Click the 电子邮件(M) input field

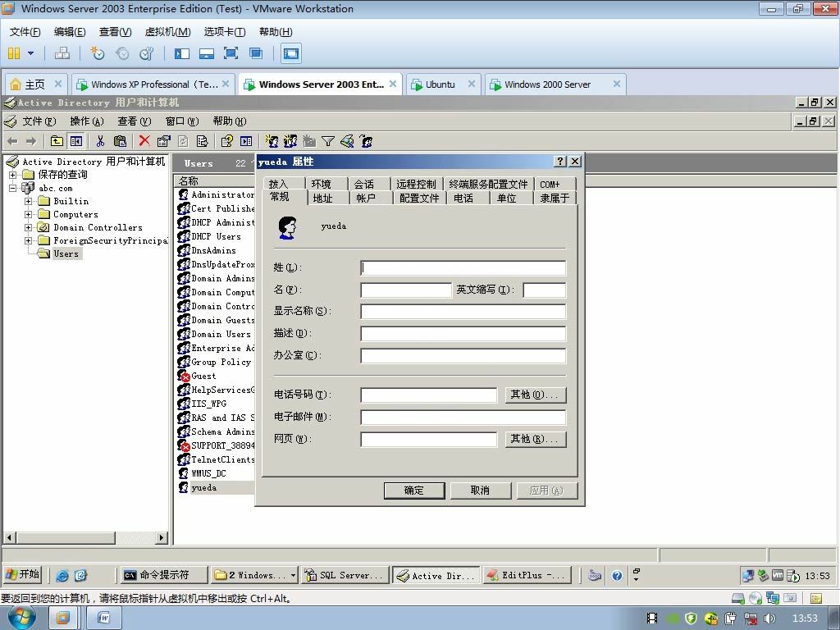(463, 417)
